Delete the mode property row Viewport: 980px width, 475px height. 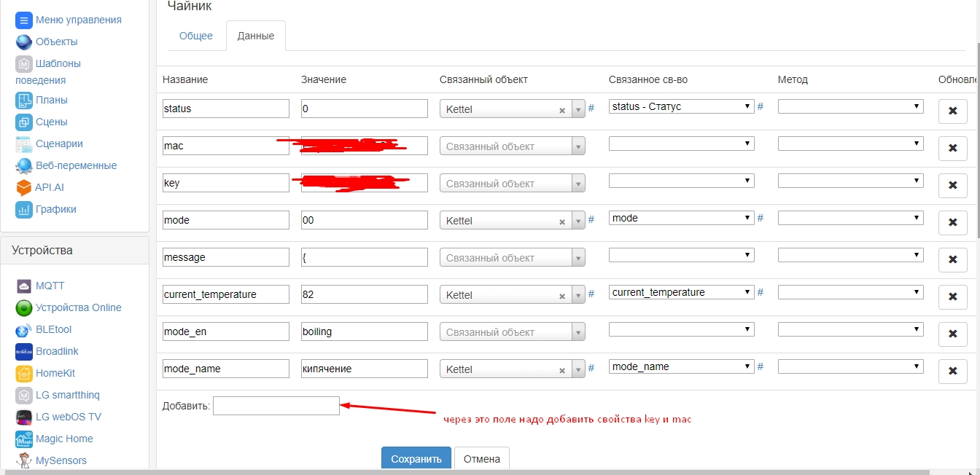(x=952, y=222)
